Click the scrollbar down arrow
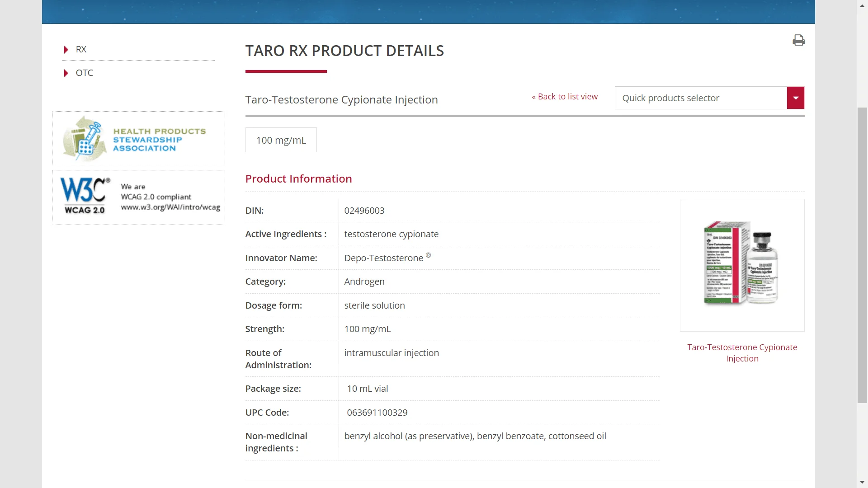Image resolution: width=868 pixels, height=488 pixels. coord(863,483)
